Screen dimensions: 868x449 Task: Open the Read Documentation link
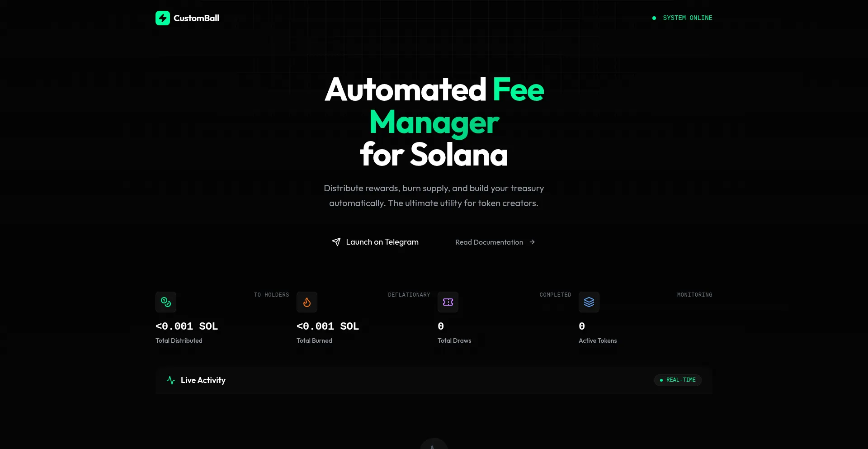489,242
